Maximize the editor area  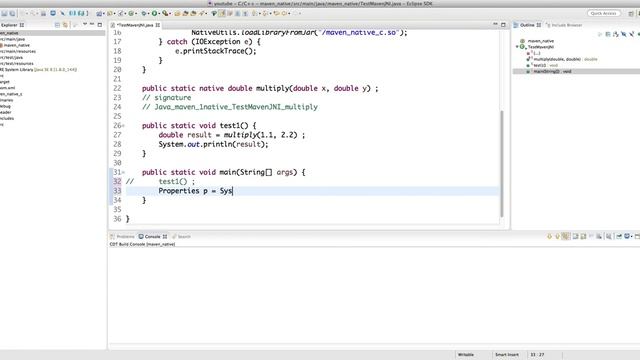(503, 25)
